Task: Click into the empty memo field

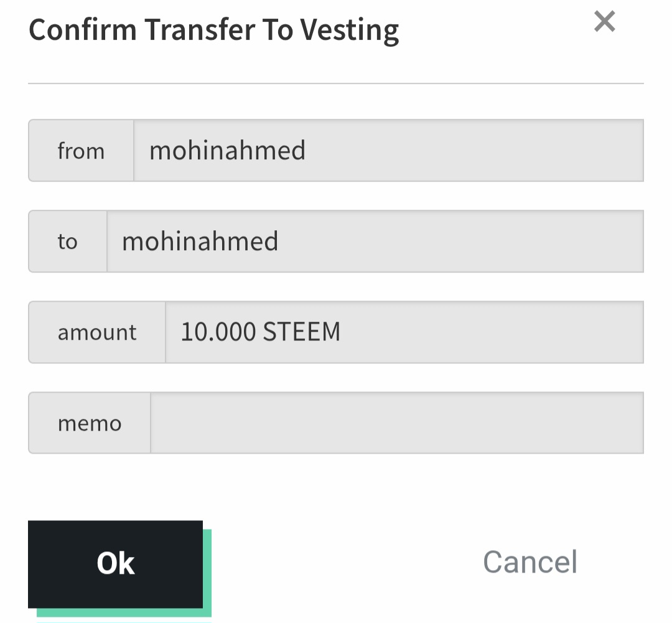Action: (x=396, y=423)
